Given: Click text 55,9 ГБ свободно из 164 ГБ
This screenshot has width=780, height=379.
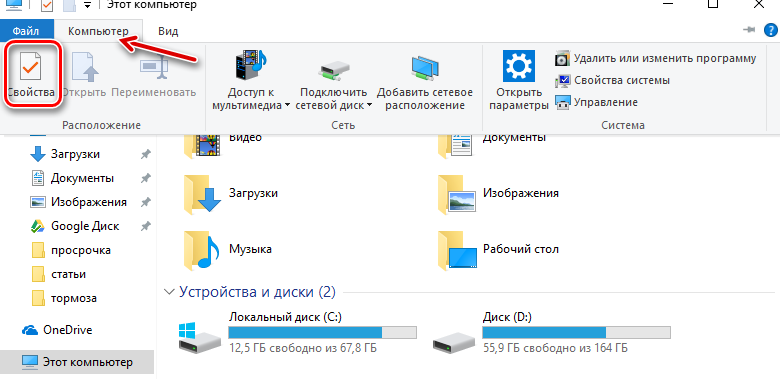Looking at the screenshot, I should click(555, 348).
